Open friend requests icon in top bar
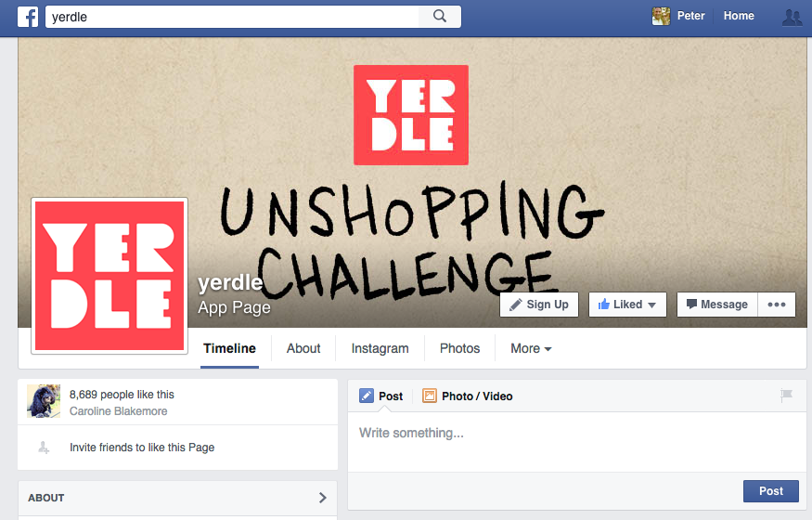The image size is (812, 520). pos(792,17)
